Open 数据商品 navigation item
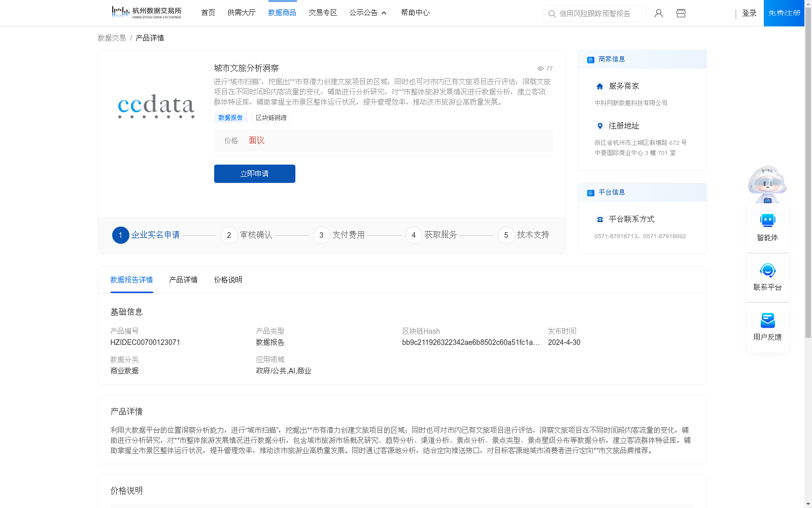812x508 pixels. click(x=282, y=13)
